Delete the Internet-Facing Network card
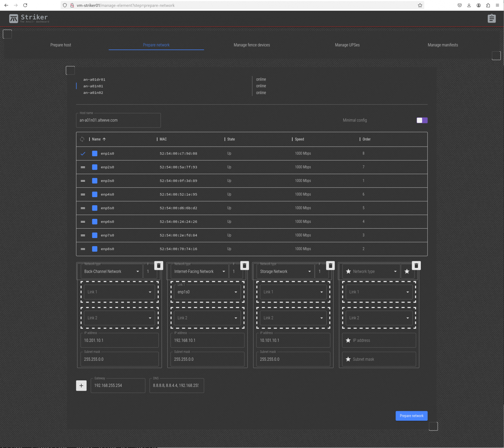Viewport: 504px width, 448px height. pos(244,266)
